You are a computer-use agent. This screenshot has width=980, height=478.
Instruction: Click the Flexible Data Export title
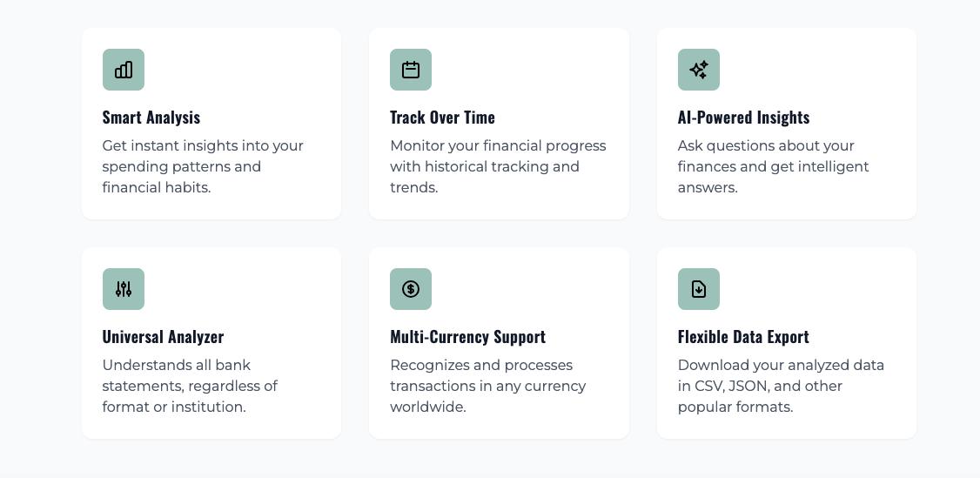tap(743, 337)
